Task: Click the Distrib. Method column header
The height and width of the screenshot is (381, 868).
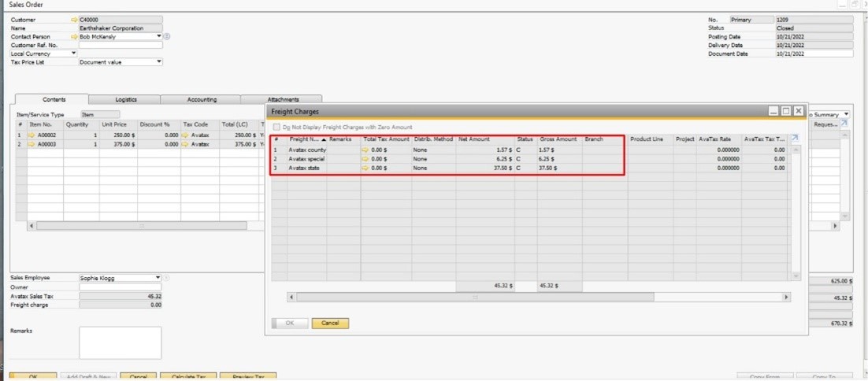Action: (x=433, y=139)
